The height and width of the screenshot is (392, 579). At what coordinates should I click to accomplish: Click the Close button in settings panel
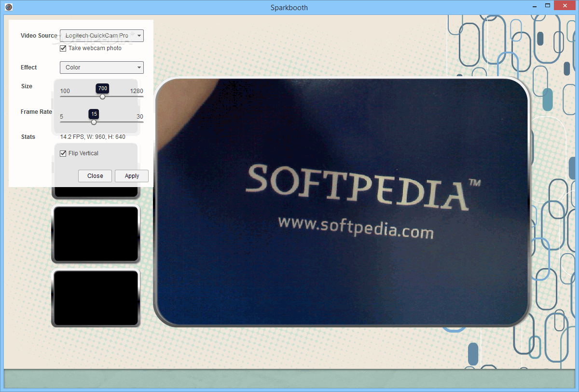coord(95,176)
